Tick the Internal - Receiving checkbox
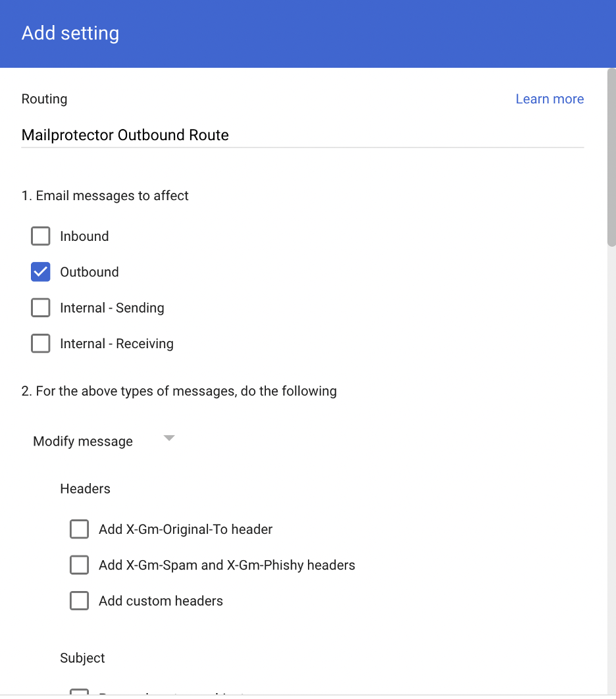Viewport: 616px width, 699px height. pyautogui.click(x=41, y=344)
